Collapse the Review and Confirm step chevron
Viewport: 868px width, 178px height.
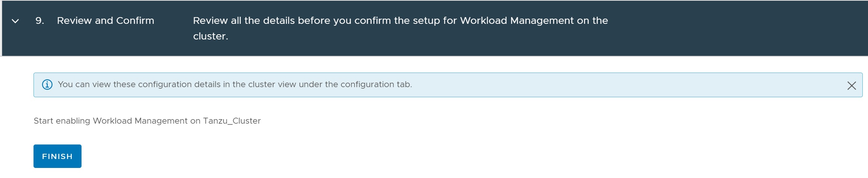[x=15, y=21]
